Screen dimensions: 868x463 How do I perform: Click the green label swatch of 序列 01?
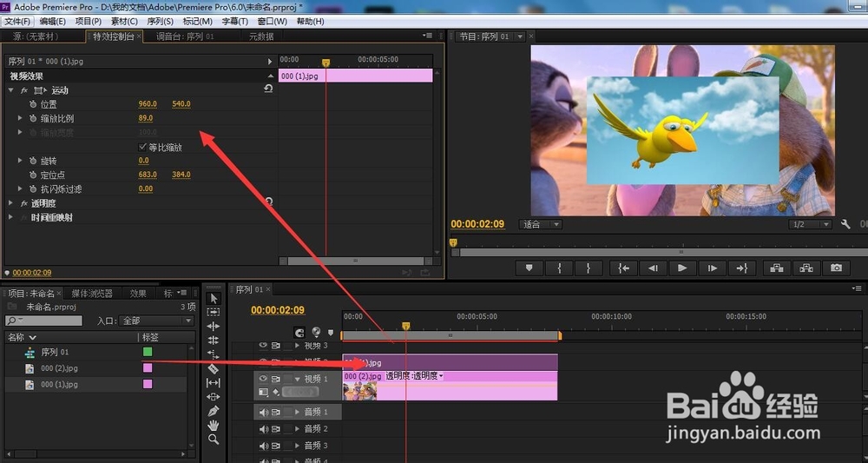(148, 352)
